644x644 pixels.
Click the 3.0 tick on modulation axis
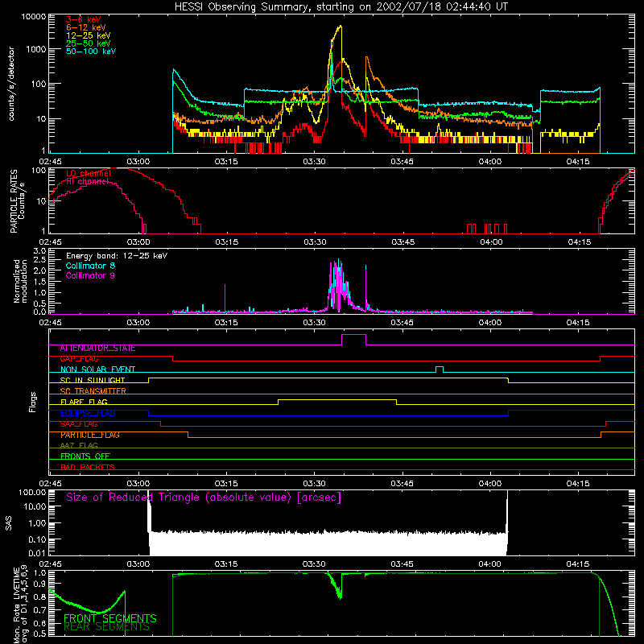[39, 250]
